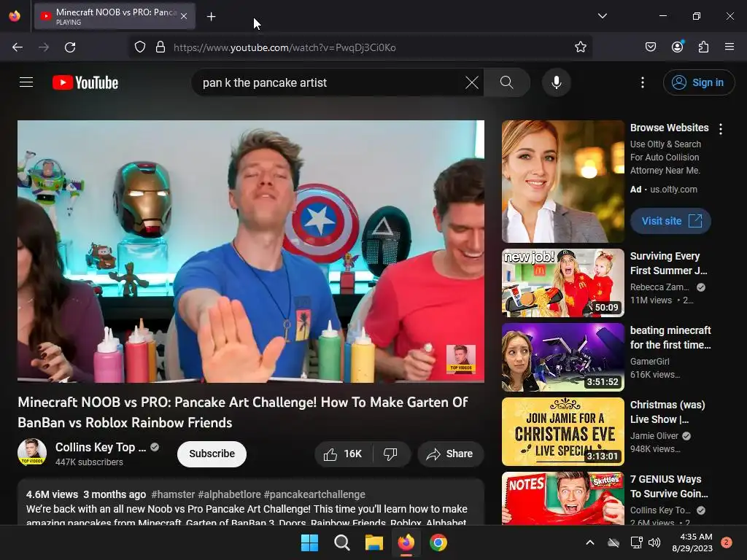The height and width of the screenshot is (560, 747).
Task: Open Collins Key channel avatar
Action: tap(32, 452)
